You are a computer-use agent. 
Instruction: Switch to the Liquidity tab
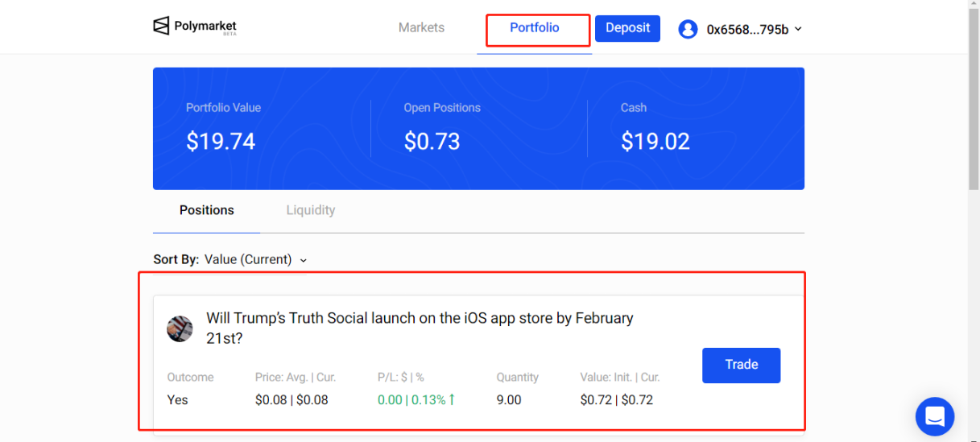pyautogui.click(x=311, y=210)
